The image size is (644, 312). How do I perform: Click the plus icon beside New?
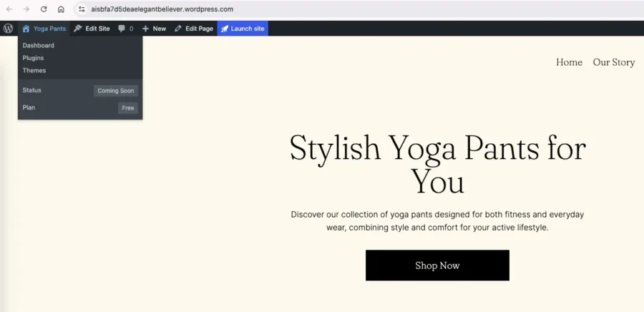145,29
